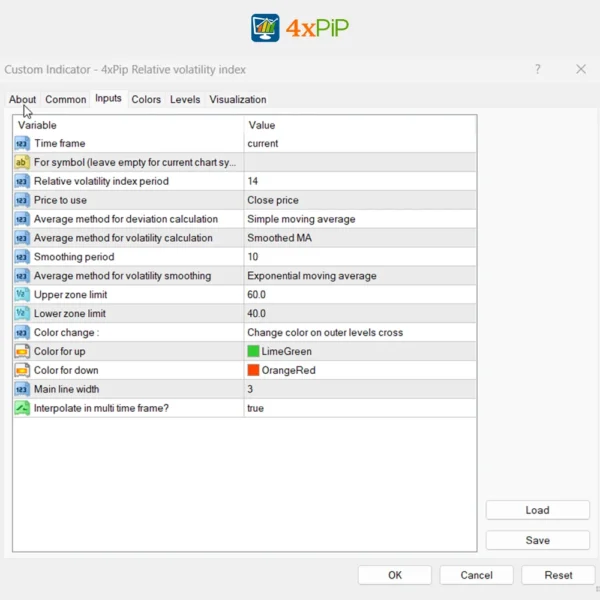Change the Color change mode dropdown value
The image size is (600, 600).
pos(360,332)
